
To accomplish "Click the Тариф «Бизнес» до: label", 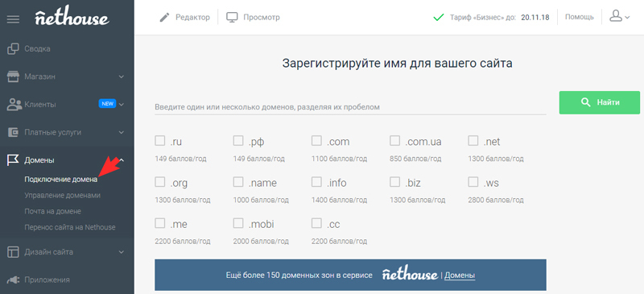I will (x=482, y=17).
